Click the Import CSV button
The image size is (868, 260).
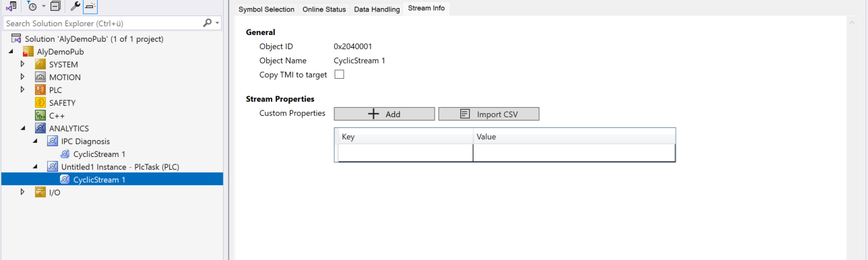489,114
